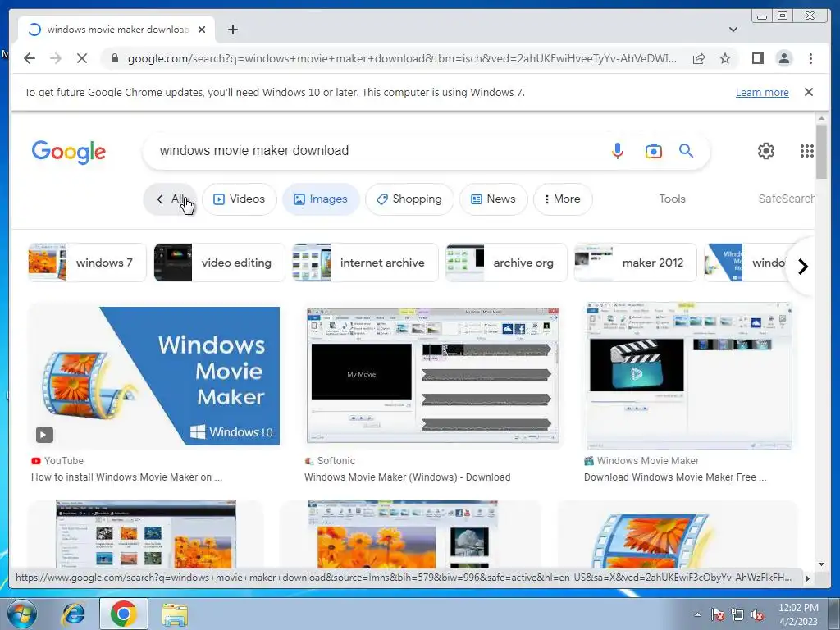Filter by the windows 7 chip
This screenshot has width=840, height=630.
[x=87, y=262]
